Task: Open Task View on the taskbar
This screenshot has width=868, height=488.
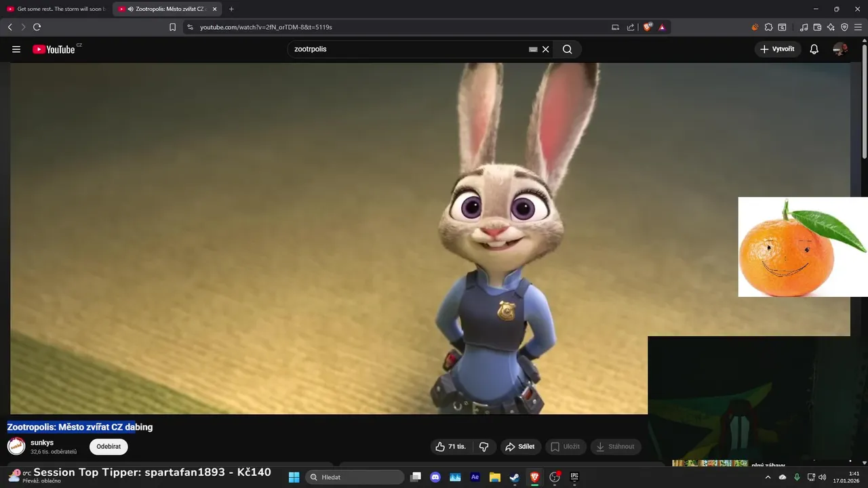Action: (x=416, y=477)
